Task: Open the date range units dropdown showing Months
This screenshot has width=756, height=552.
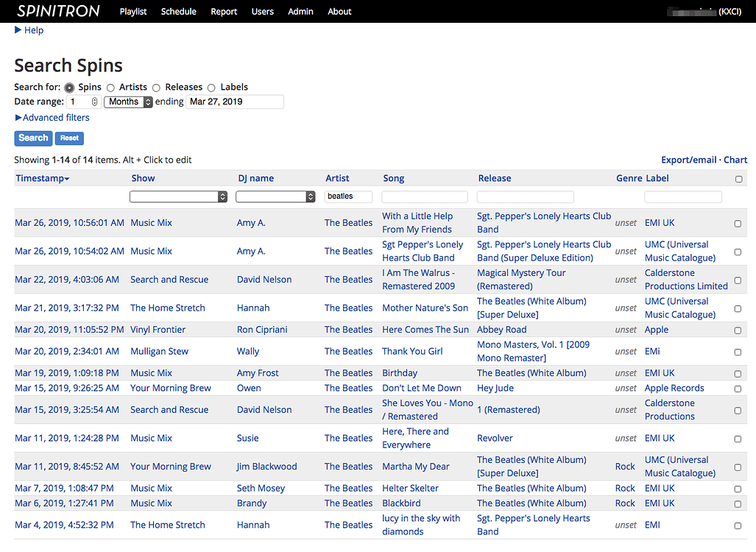Action: pos(128,102)
